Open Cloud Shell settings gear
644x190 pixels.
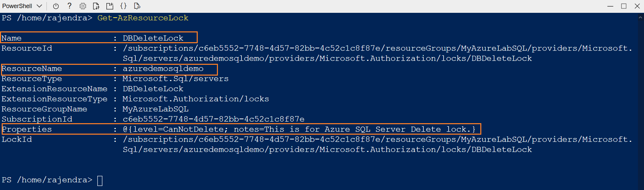[83, 6]
